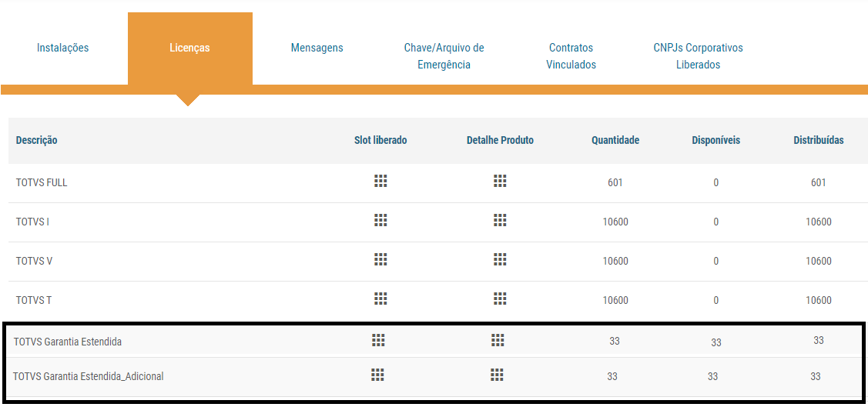Switch to the Instalações tab
This screenshot has height=407, width=868.
(63, 48)
